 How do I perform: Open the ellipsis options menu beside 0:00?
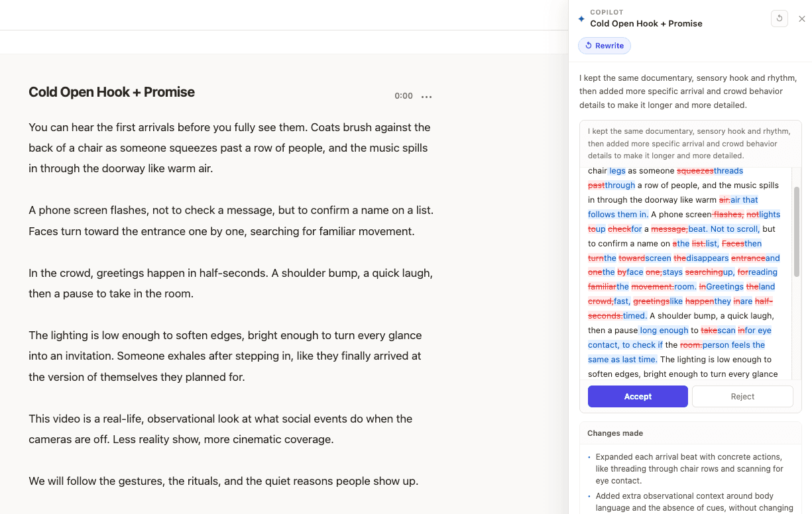pos(426,96)
